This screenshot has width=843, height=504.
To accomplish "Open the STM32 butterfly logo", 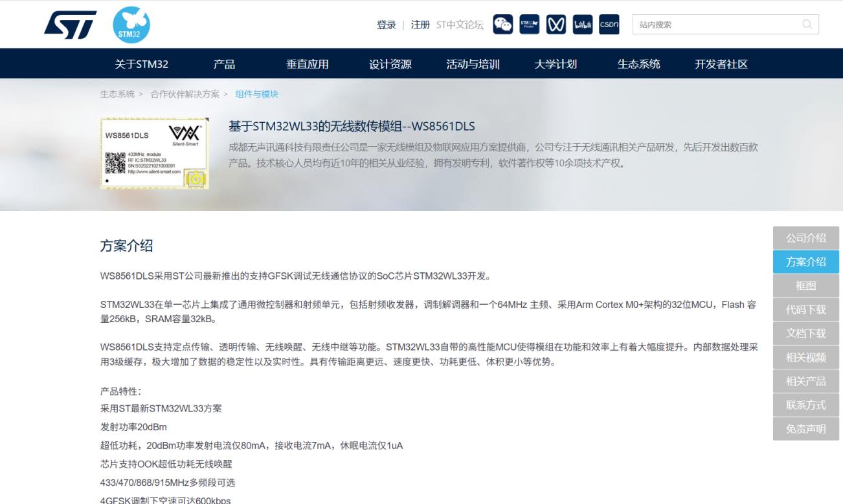I will click(131, 25).
